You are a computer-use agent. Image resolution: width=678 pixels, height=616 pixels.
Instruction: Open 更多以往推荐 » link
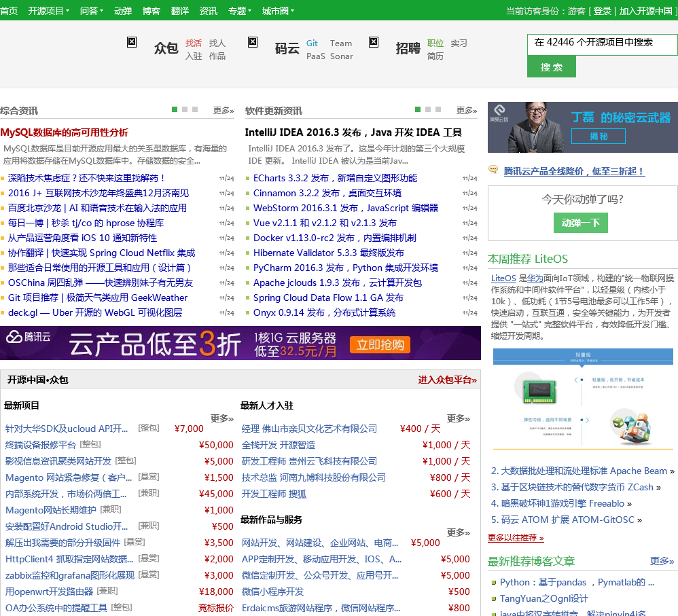[x=516, y=538]
